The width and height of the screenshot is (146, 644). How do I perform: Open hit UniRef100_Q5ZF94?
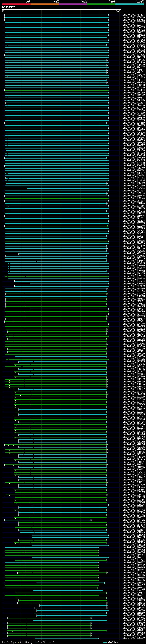[134, 334]
